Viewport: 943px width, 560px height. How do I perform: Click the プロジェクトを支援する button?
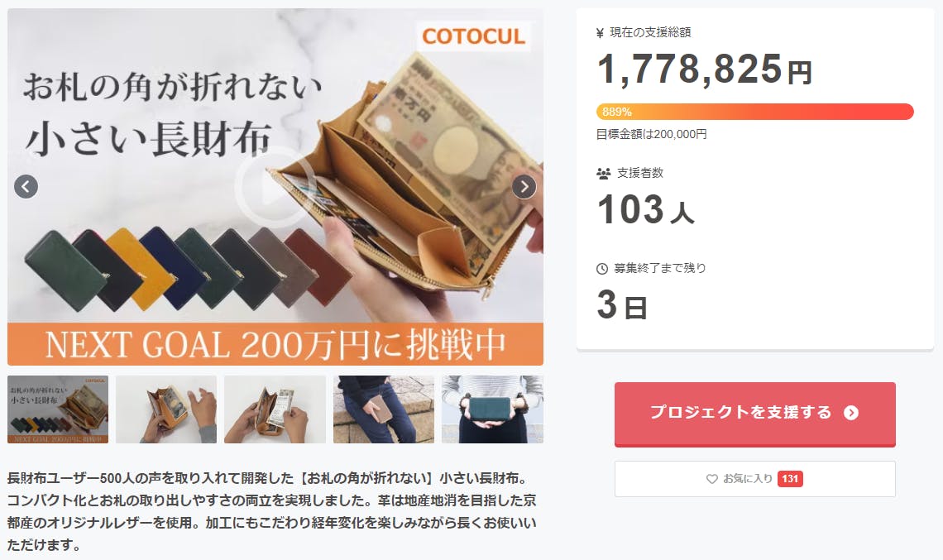754,414
